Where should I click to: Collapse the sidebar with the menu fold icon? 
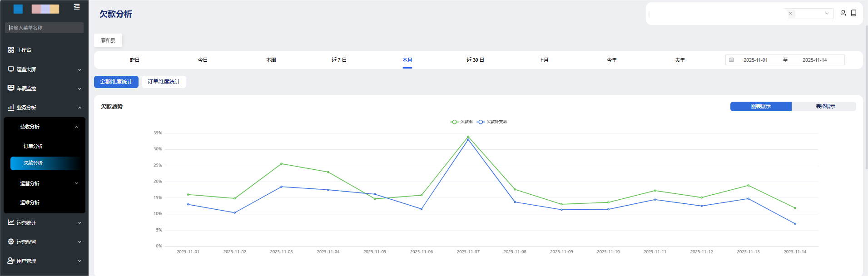(77, 7)
